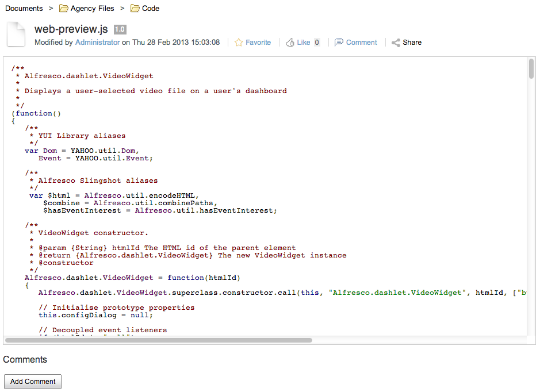Click '$combine = Alfresco.util.combinePaths' line
This screenshot has width=540, height=392.
130,203
